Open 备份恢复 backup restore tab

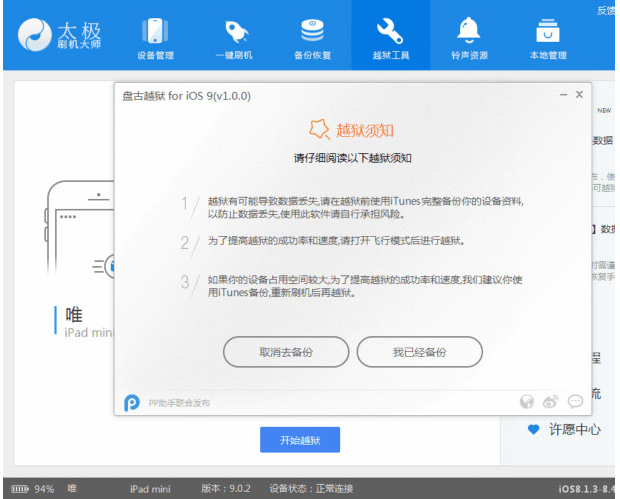tap(312, 38)
